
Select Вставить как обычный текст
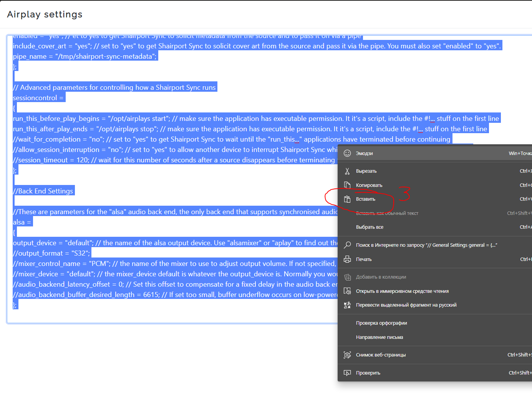coord(435,213)
